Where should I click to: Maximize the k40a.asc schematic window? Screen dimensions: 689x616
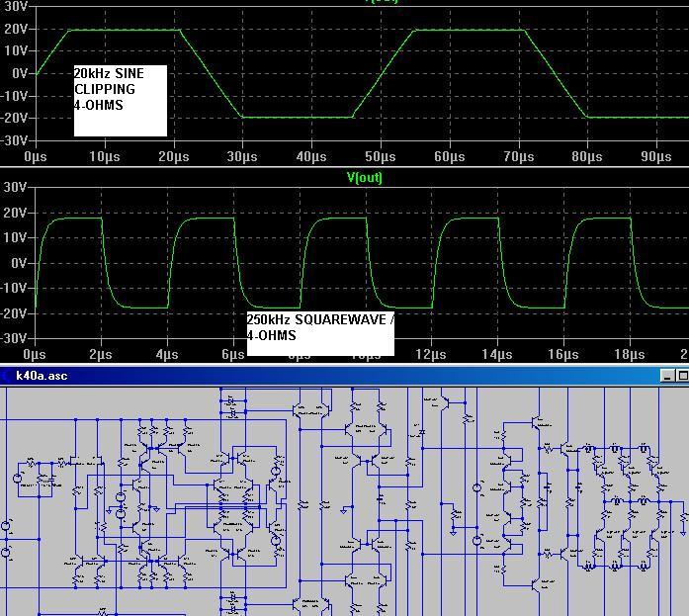click(x=682, y=376)
